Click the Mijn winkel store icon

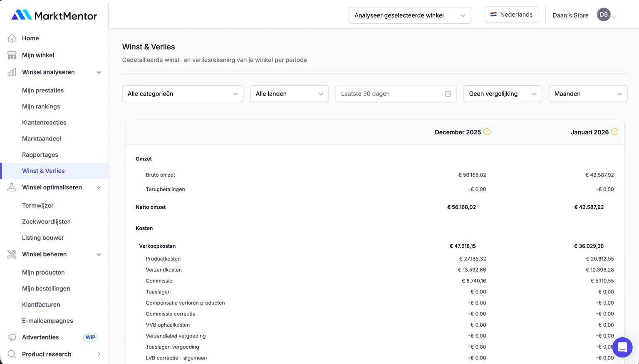12,55
